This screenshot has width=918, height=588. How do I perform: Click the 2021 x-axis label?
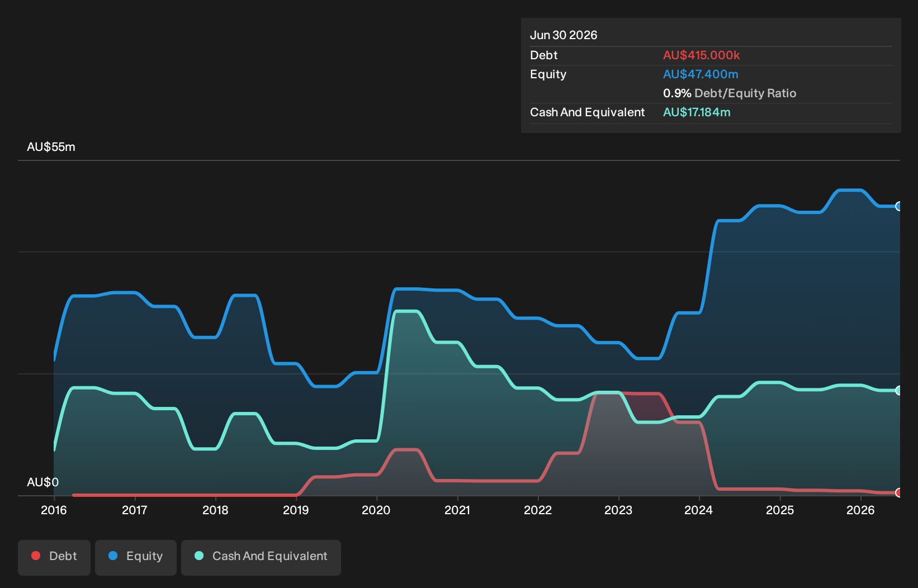point(457,510)
